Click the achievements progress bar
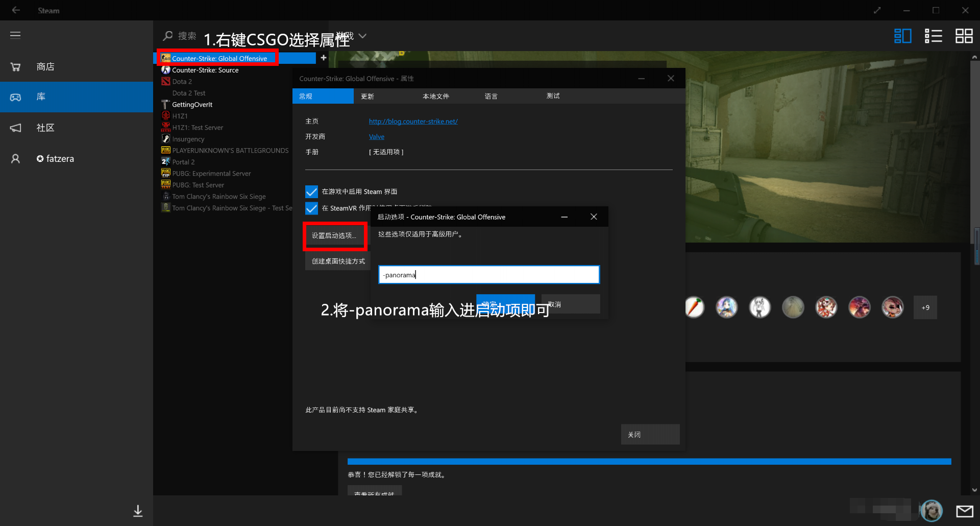This screenshot has height=526, width=980. pyautogui.click(x=649, y=462)
